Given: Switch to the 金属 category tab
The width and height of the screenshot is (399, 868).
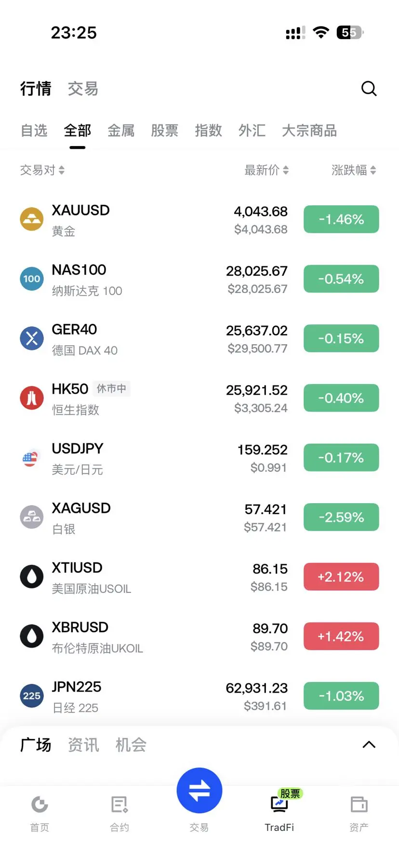Looking at the screenshot, I should [x=121, y=131].
